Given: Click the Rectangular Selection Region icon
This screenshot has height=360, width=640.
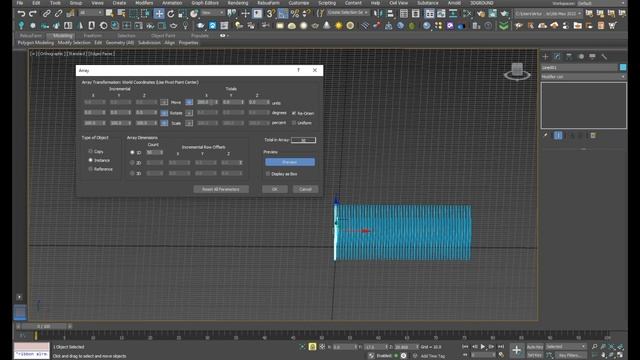Looking at the screenshot, I should [133, 13].
